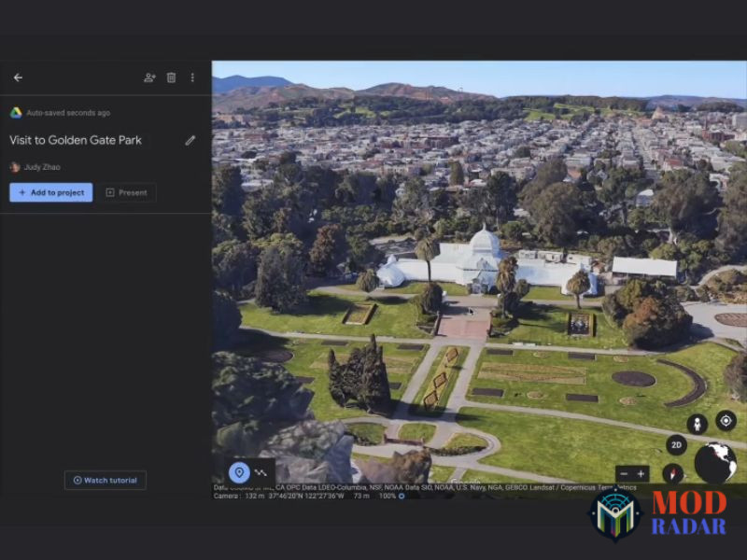Start Present mode
This screenshot has width=747, height=560.
(x=128, y=192)
